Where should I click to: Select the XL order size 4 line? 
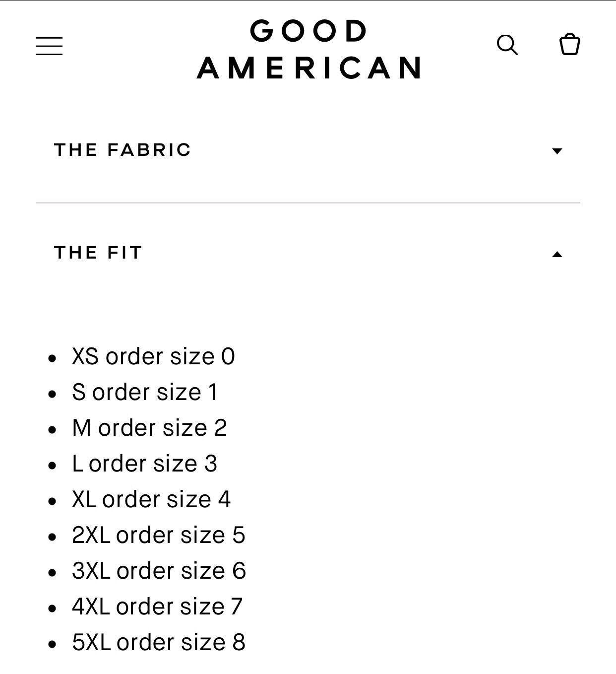click(151, 499)
